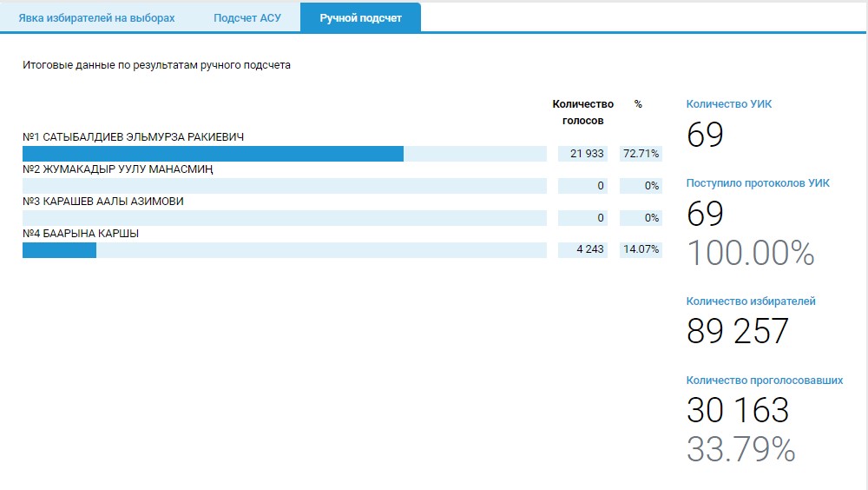The image size is (868, 490).
Task: Click the 72.71% percentage cell
Action: point(641,154)
